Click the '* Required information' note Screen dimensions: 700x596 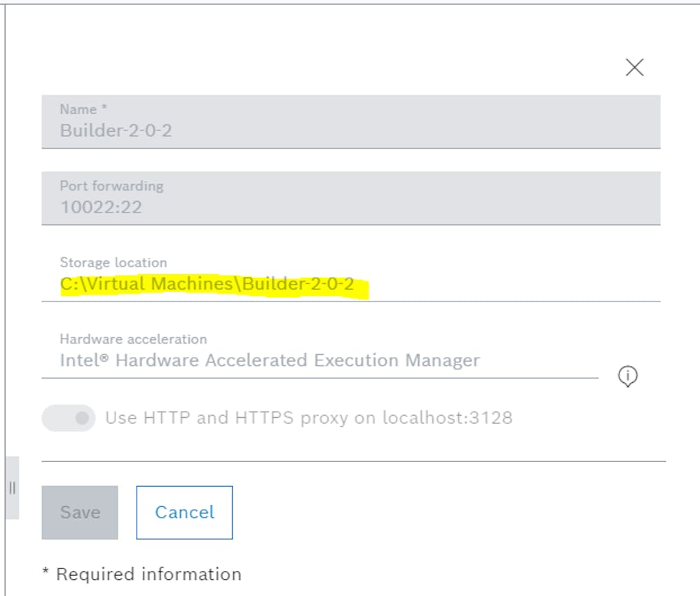tap(142, 574)
